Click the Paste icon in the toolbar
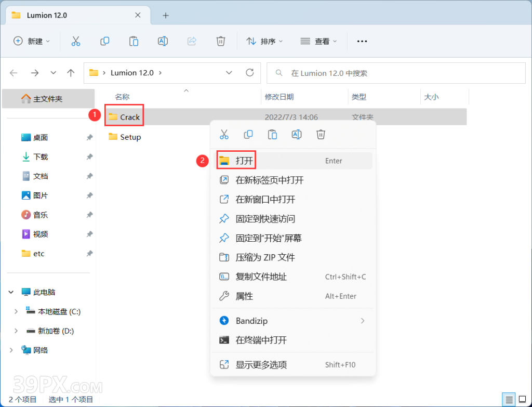532x407 pixels. 134,41
